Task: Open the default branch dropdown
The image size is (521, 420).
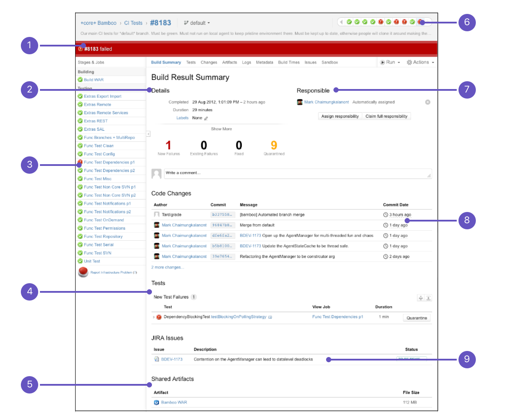Action: pos(197,23)
